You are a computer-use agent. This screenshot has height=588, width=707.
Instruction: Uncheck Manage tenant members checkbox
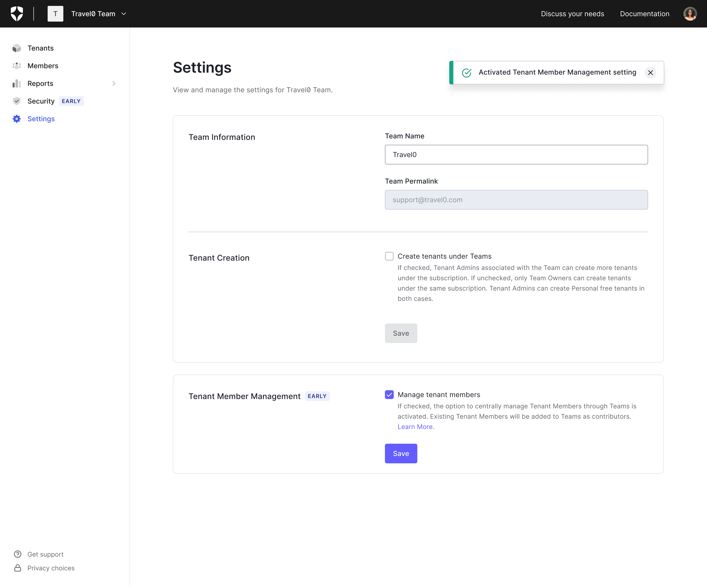(389, 395)
